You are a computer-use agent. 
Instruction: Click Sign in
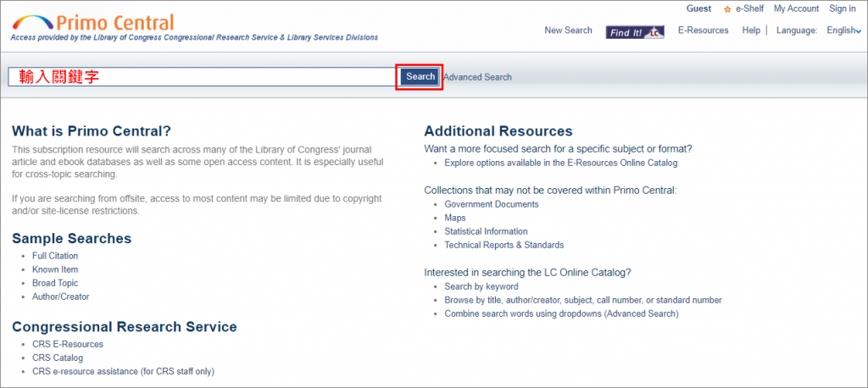coord(842,8)
